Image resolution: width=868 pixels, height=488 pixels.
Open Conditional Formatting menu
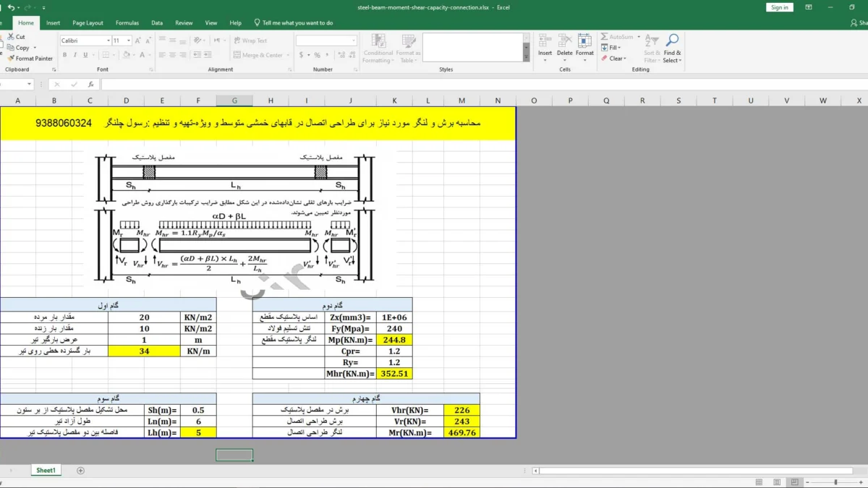click(378, 48)
